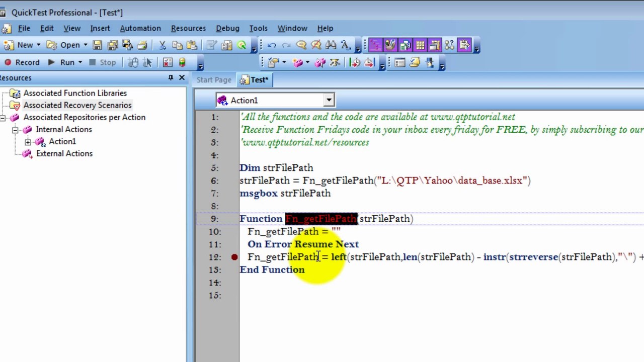Screen dimensions: 644x362
Task: Expand the Action1 tree node
Action: (x=28, y=142)
